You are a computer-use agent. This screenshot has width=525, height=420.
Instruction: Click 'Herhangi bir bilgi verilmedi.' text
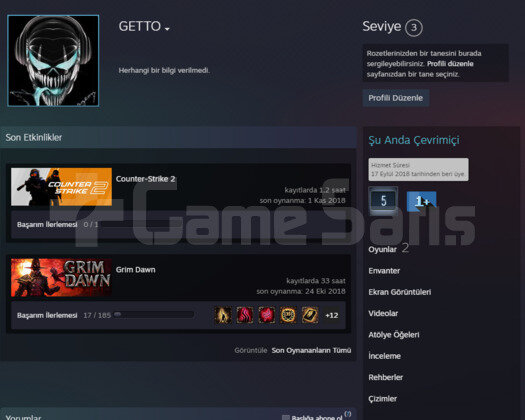pyautogui.click(x=164, y=71)
